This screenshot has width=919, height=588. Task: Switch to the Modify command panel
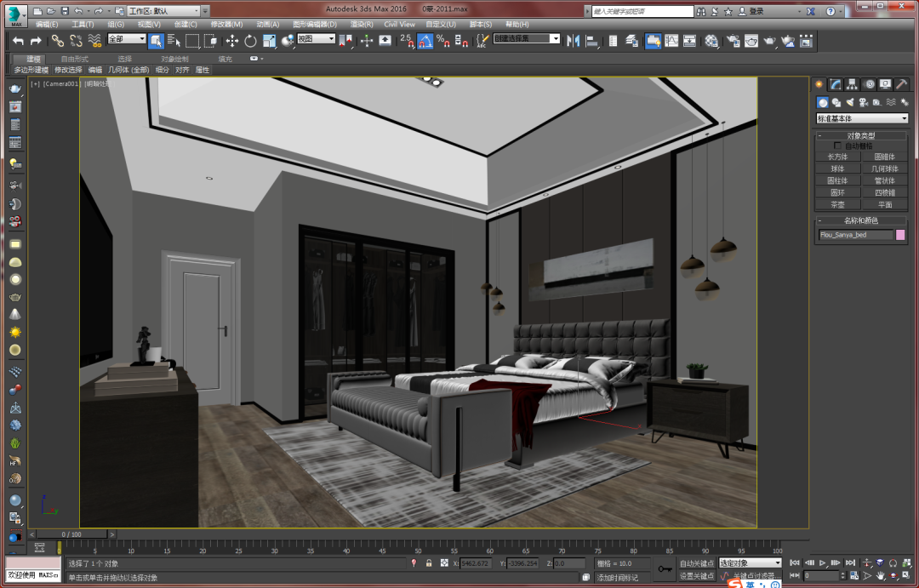tap(836, 84)
